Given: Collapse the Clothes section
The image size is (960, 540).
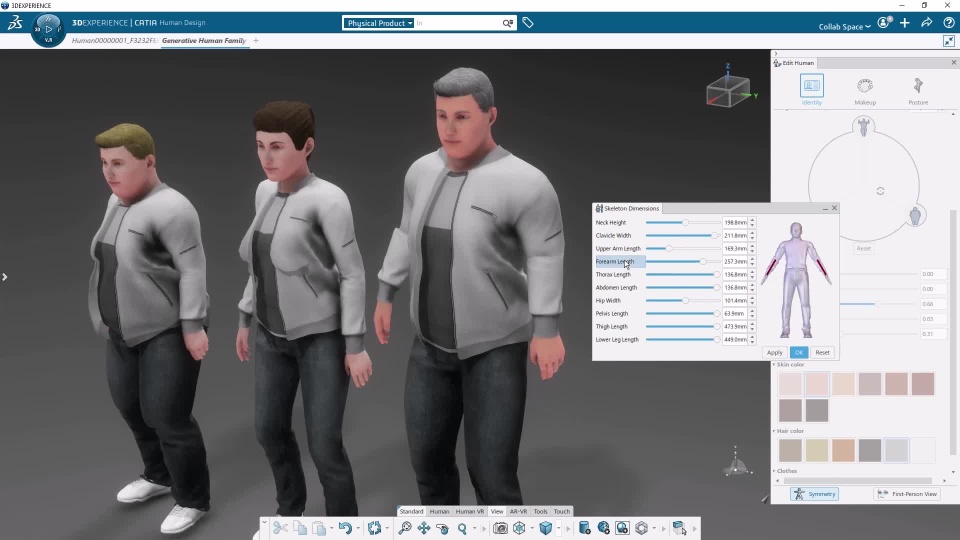Looking at the screenshot, I should pyautogui.click(x=774, y=471).
